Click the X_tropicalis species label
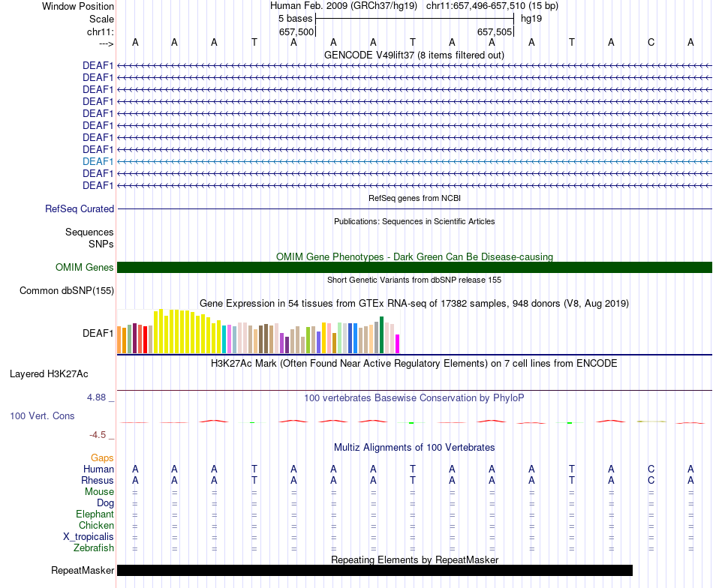This screenshot has height=588, width=713. (89, 537)
